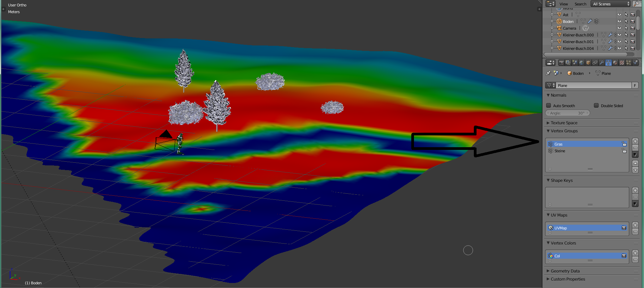644x288 pixels.
Task: Add a new vertex group with plus
Action: (635, 141)
